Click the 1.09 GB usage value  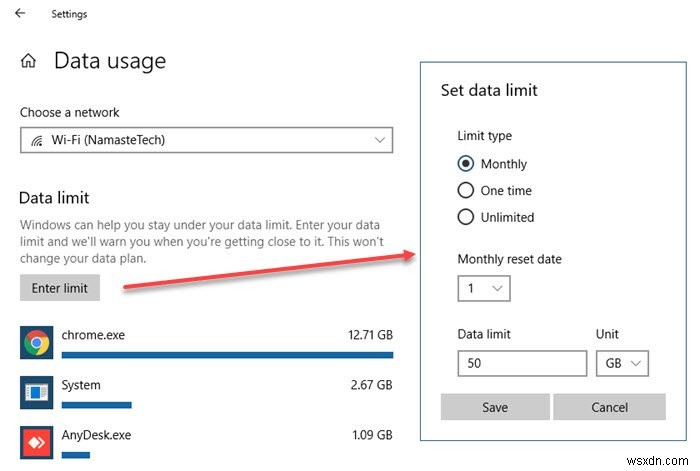[x=372, y=435]
